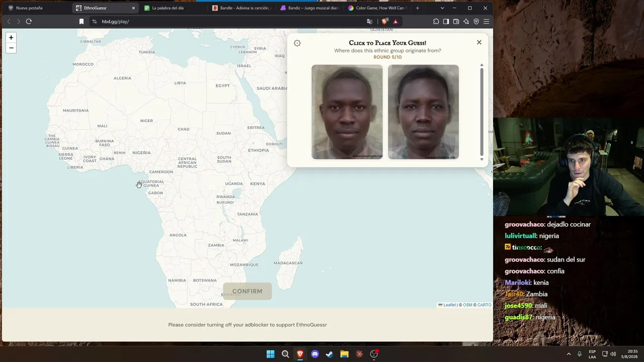Zoom out the map with minus button
The image size is (644, 362).
coord(11,48)
